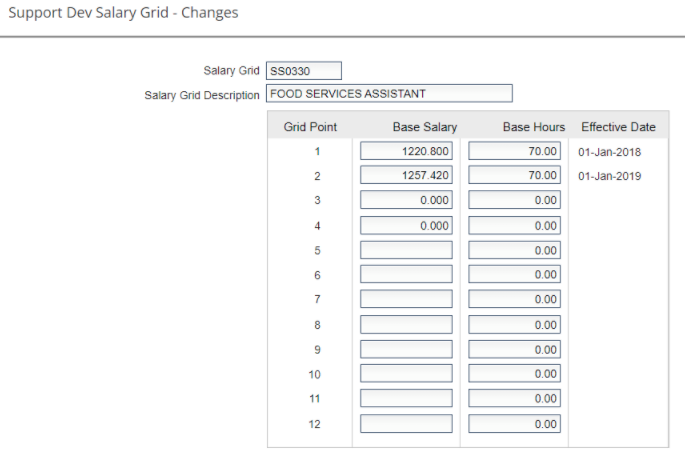Edit the Salary Grid Description field
Image resolution: width=685 pixels, height=452 pixels.
click(x=388, y=94)
